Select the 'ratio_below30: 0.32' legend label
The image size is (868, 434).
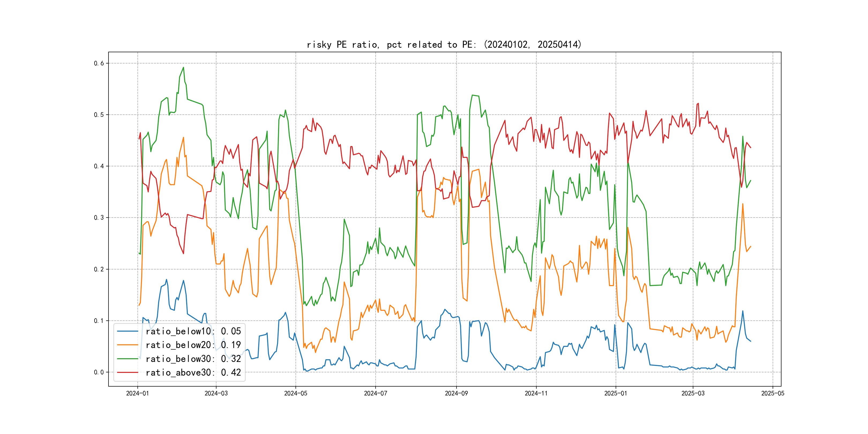(193, 359)
